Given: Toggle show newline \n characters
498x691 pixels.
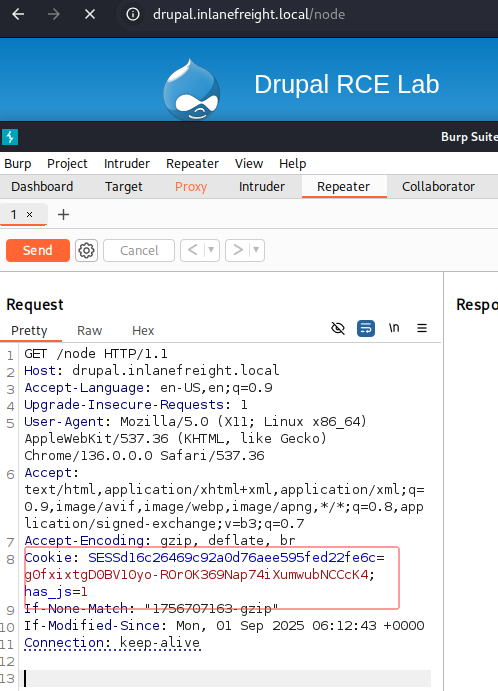Looking at the screenshot, I should pos(394,328).
